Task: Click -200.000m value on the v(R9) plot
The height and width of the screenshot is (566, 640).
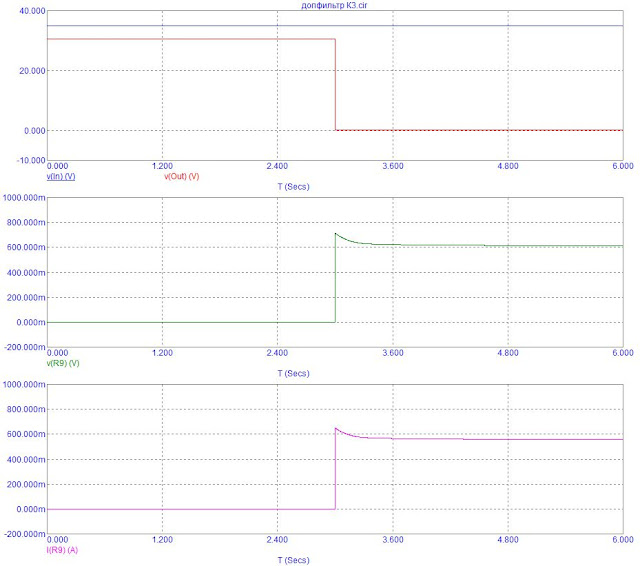Action: (24, 347)
